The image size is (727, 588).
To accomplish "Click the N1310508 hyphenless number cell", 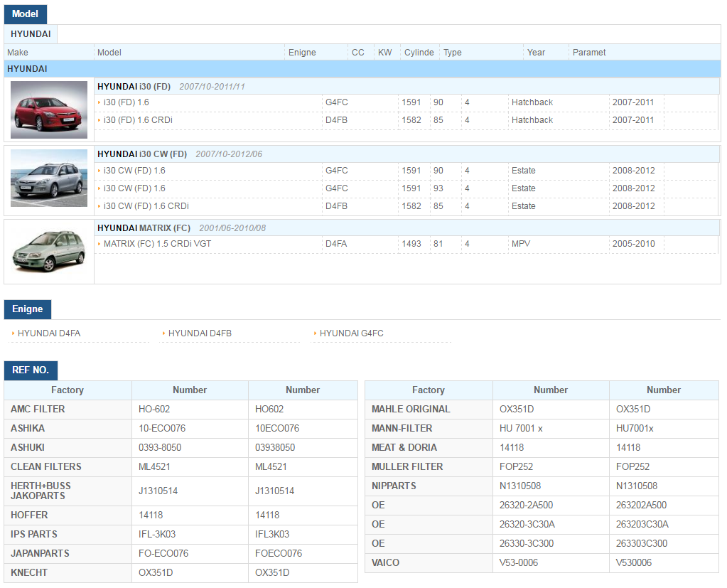I will point(664,486).
